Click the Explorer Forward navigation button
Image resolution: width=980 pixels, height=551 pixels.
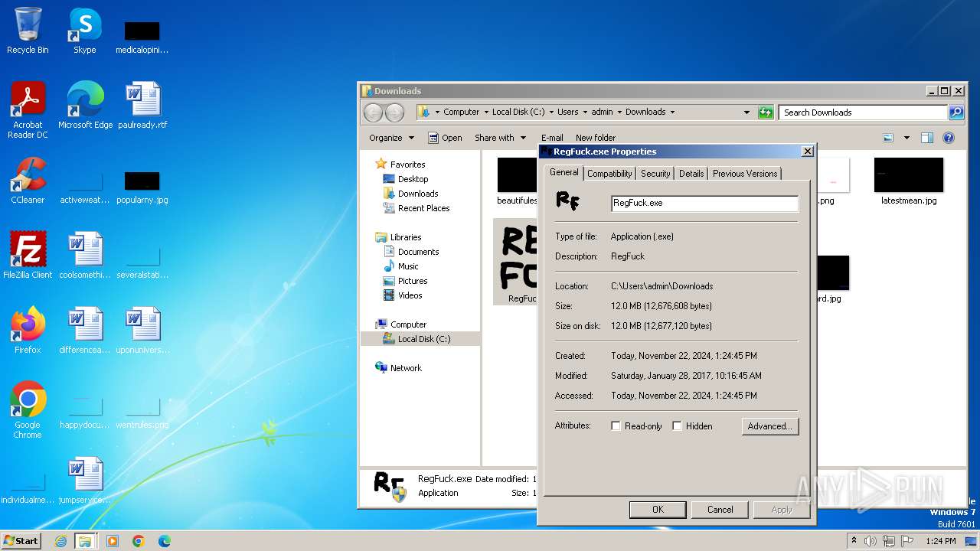(394, 112)
